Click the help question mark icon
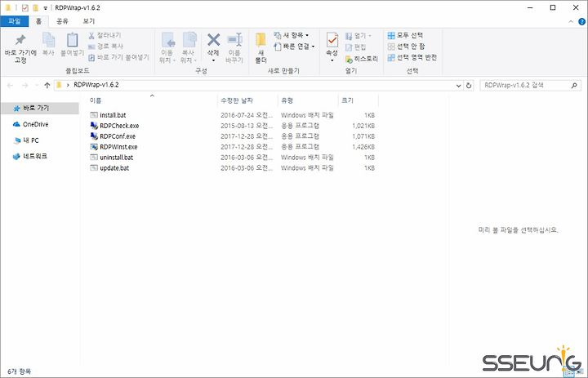Screen dimensions: 588x378 (581, 21)
